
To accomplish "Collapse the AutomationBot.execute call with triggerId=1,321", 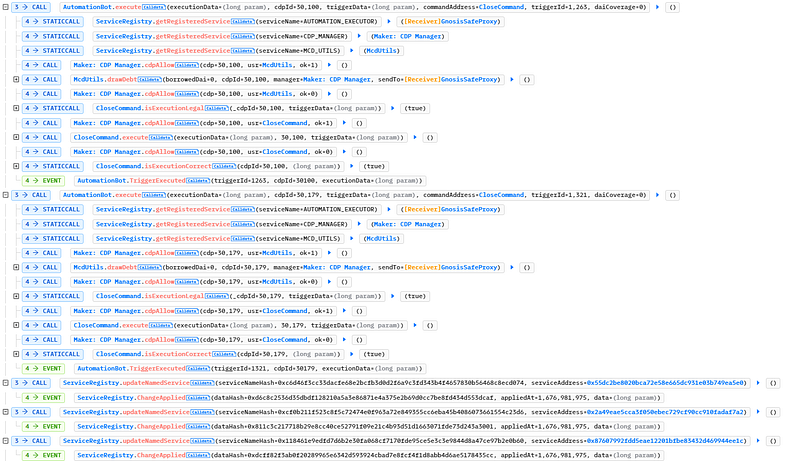I will click(4, 194).
